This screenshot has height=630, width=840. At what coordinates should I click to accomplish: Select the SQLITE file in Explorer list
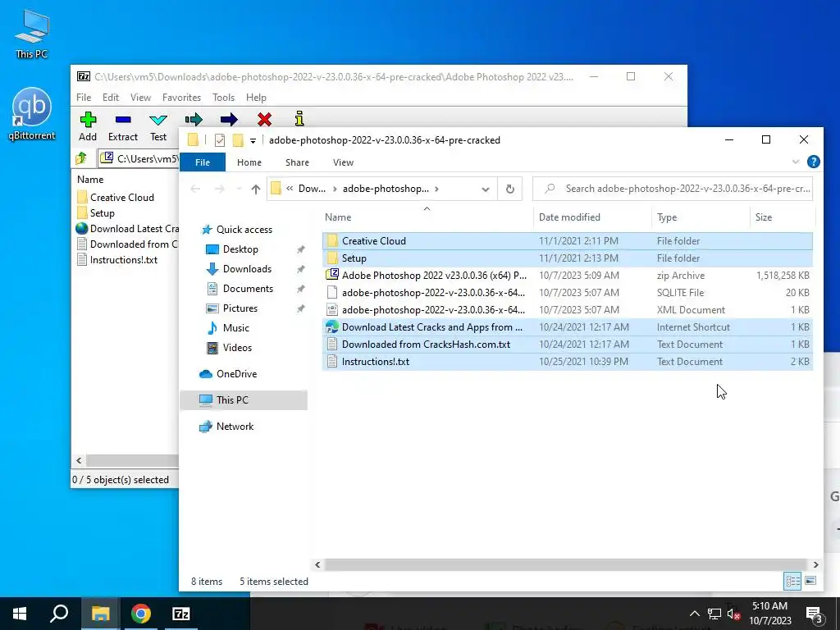(x=568, y=293)
